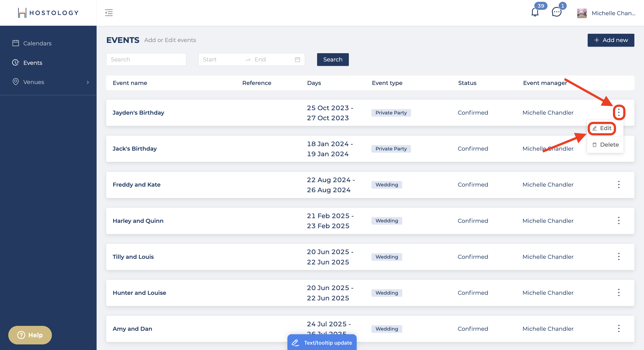Open Calendars in the sidebar
The width and height of the screenshot is (644, 350).
(48, 43)
